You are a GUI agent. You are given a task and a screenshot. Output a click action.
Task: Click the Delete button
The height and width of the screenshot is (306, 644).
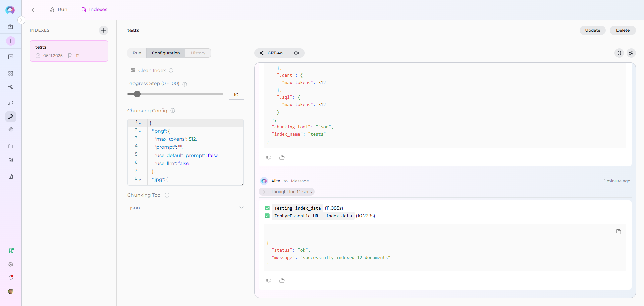[x=623, y=30]
